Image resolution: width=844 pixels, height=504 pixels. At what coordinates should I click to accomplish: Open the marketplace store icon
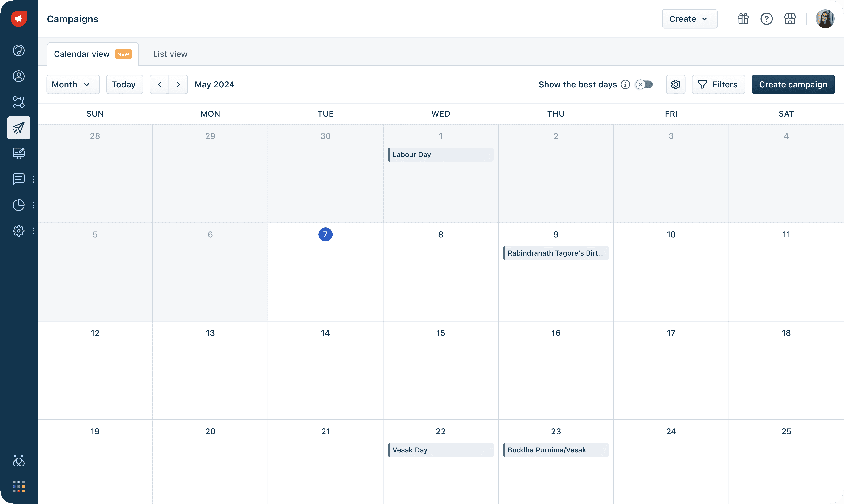pos(790,19)
